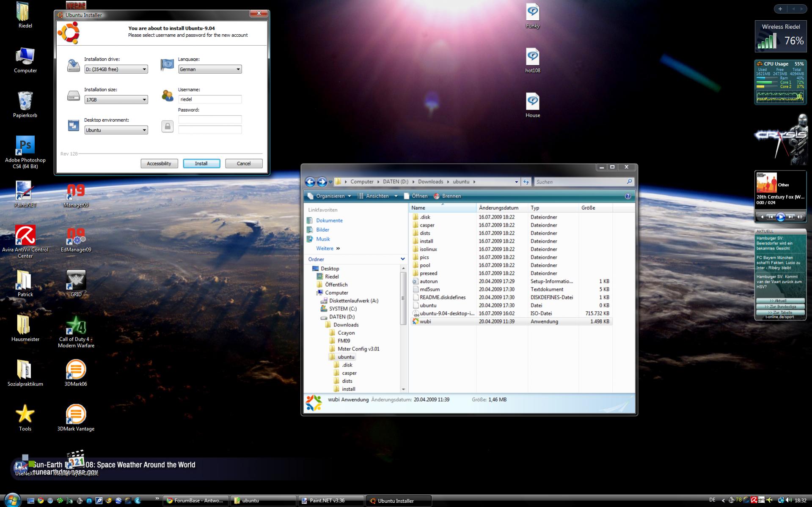Click the Windows Start orb

coord(12,500)
